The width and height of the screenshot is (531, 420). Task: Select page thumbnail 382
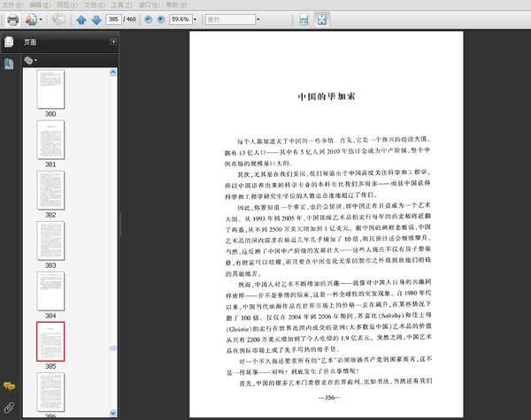(x=50, y=190)
